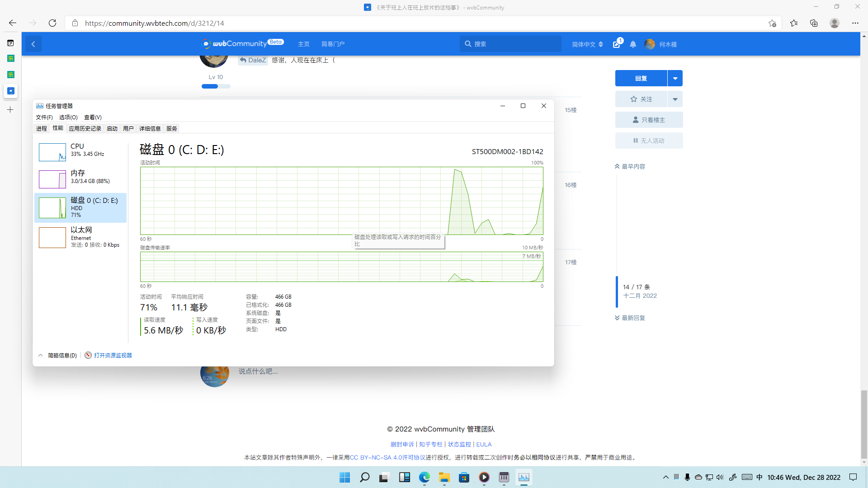Viewport: 868px width, 488px height.
Task: Click the volume speaker tray icon
Action: (720, 477)
